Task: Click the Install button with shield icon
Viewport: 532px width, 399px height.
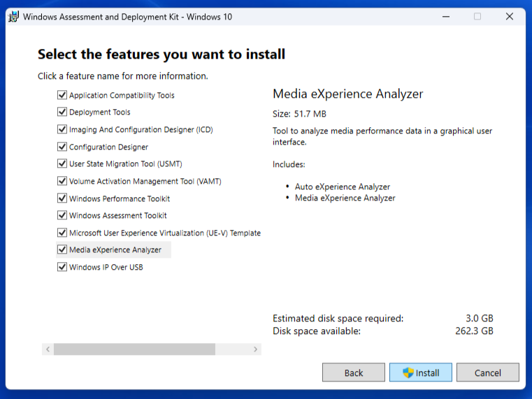Action: (x=421, y=372)
